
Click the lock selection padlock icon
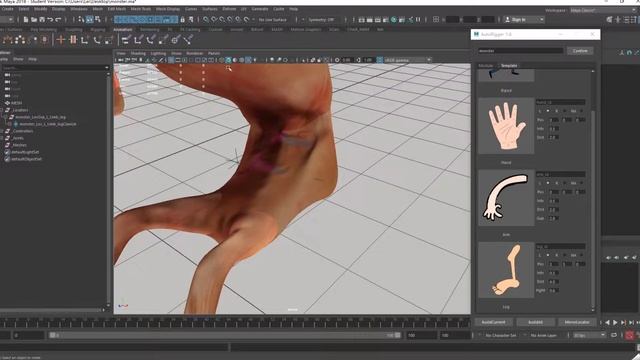tap(182, 20)
